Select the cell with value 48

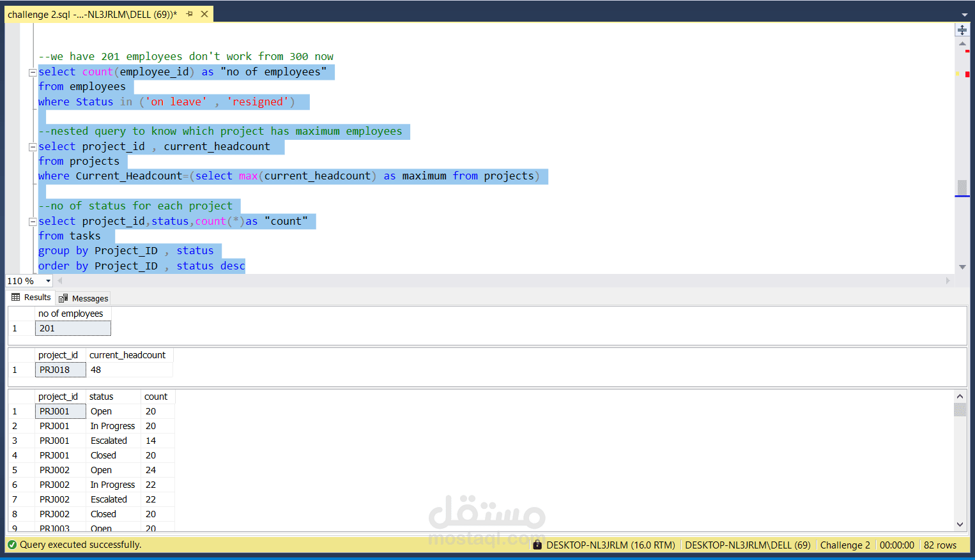130,370
